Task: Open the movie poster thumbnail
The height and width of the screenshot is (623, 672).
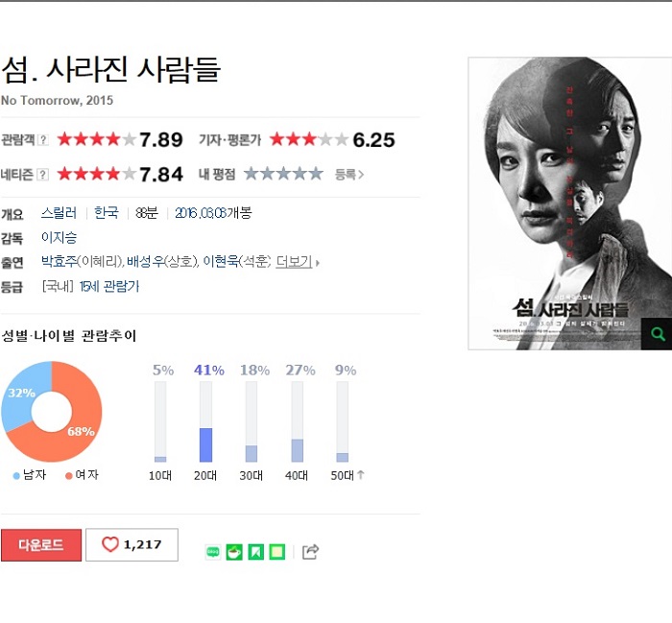Action: tap(570, 204)
